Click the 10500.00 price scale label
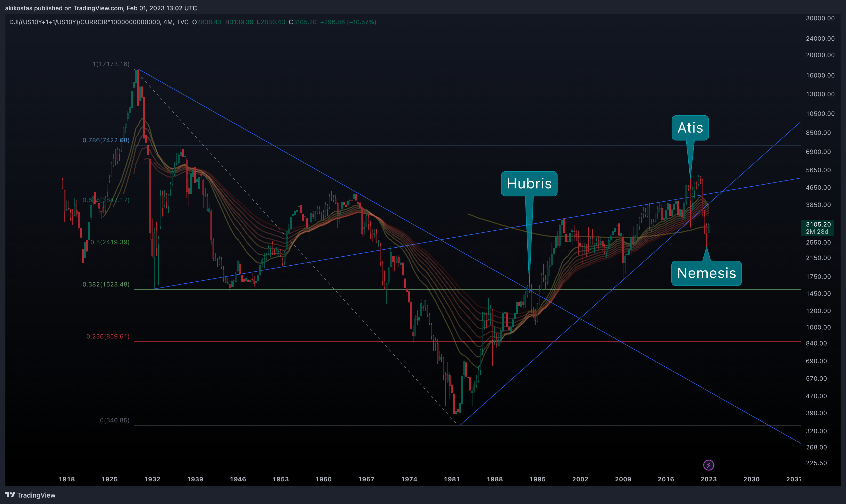The height and width of the screenshot is (504, 846). pos(820,114)
